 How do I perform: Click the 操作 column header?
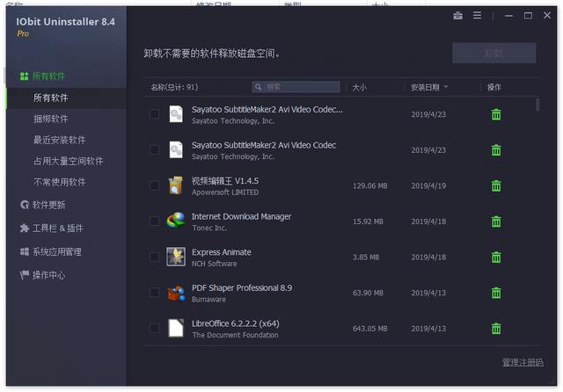click(494, 87)
